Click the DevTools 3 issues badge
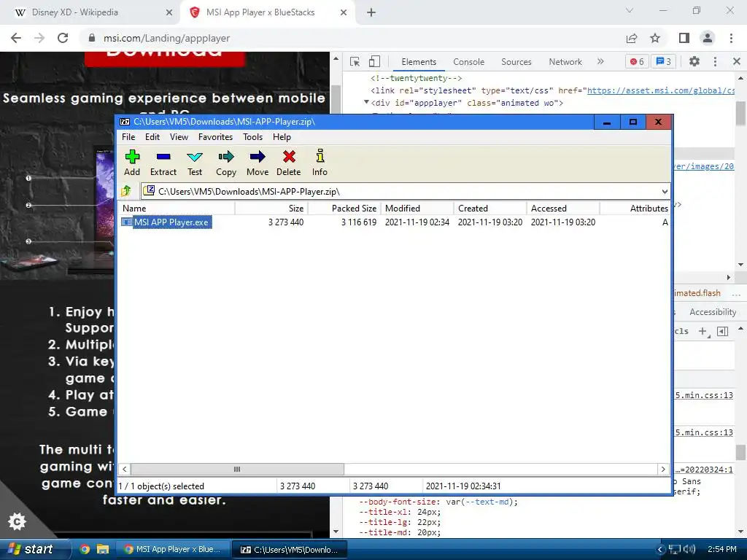The height and width of the screenshot is (560, 747). click(x=664, y=61)
